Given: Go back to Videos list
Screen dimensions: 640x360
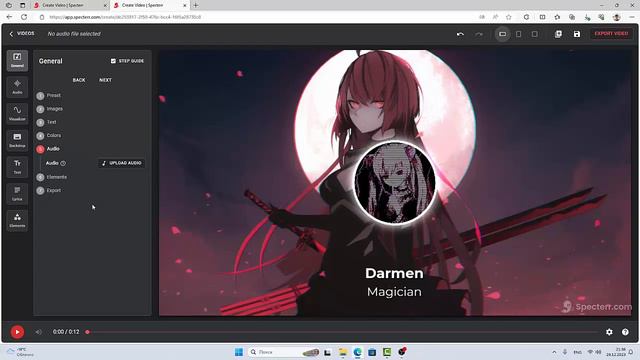Looking at the screenshot, I should 22,33.
